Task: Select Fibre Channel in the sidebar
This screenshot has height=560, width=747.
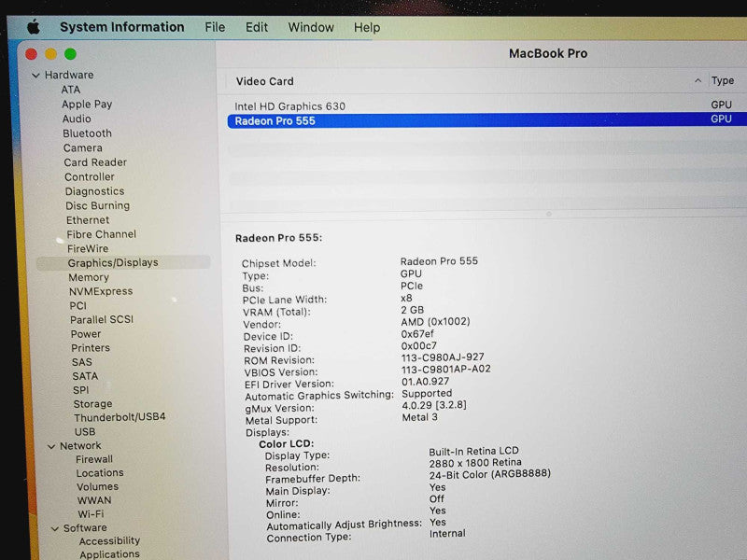Action: tap(101, 234)
